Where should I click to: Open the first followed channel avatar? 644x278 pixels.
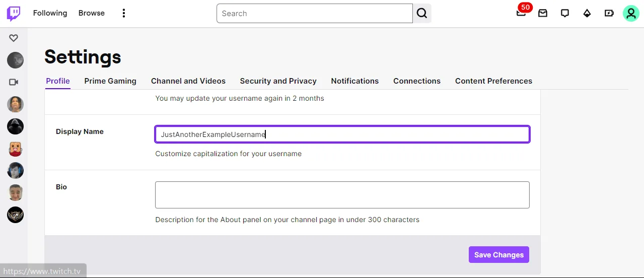15,60
